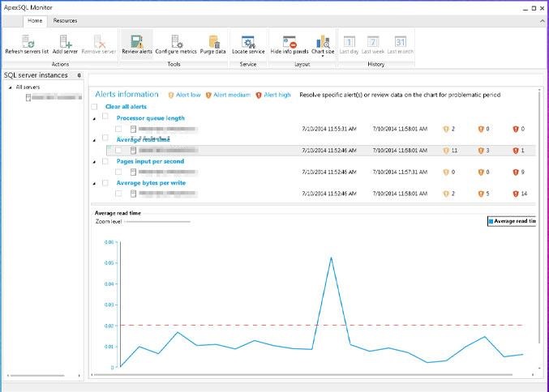Open the Review alerts tool
The image size is (549, 392).
(x=137, y=45)
